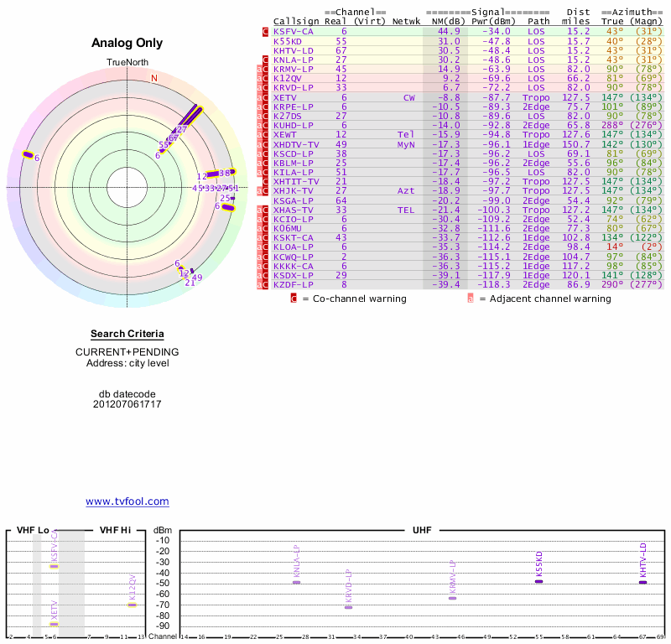Click the 14° true azimuth value for KLOA-LP
This screenshot has height=644, width=671.
(x=615, y=247)
